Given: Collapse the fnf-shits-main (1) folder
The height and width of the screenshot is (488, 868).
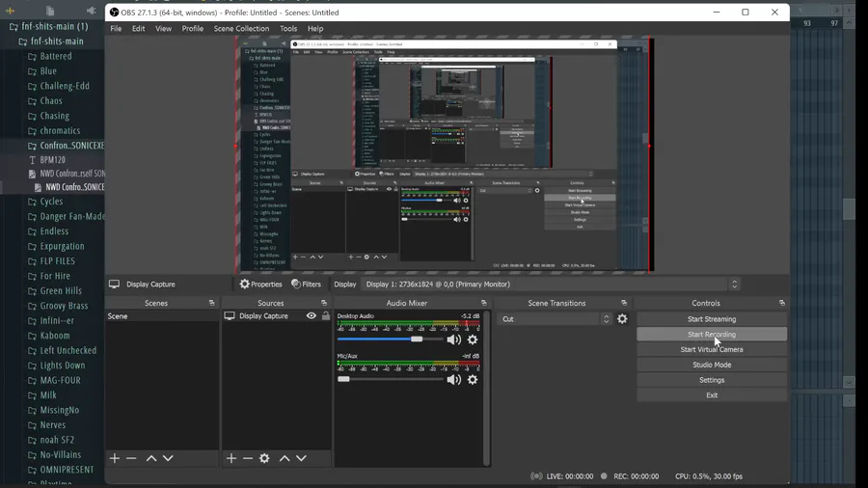Looking at the screenshot, I should coord(49,26).
